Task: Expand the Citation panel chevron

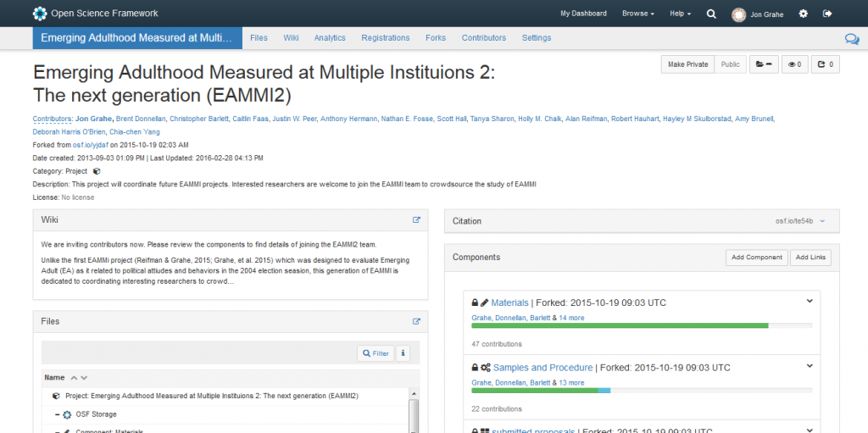Action: pos(822,221)
